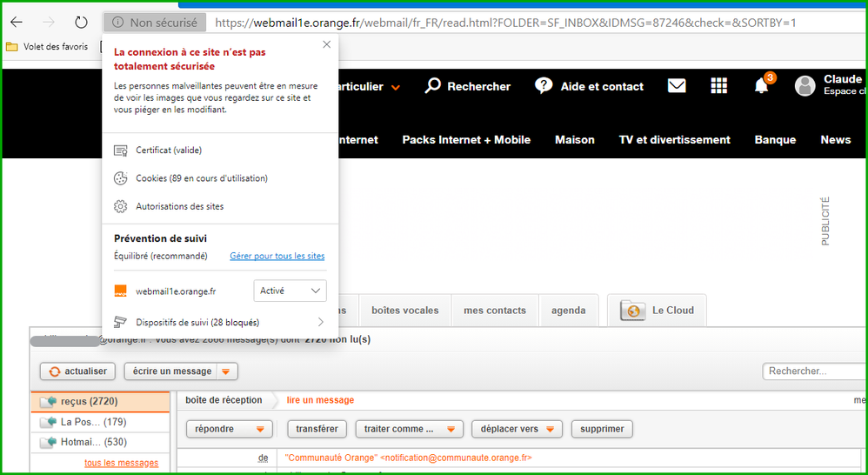Open the apps grid icon
Screen dimensions: 868x475
pos(718,86)
